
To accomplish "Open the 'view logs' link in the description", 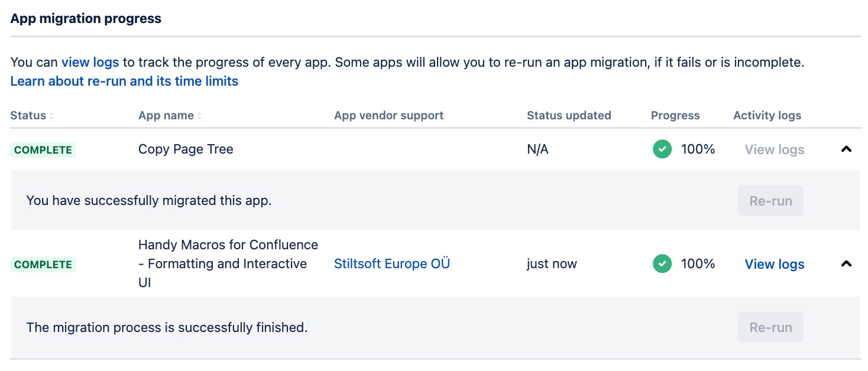I will click(x=90, y=62).
